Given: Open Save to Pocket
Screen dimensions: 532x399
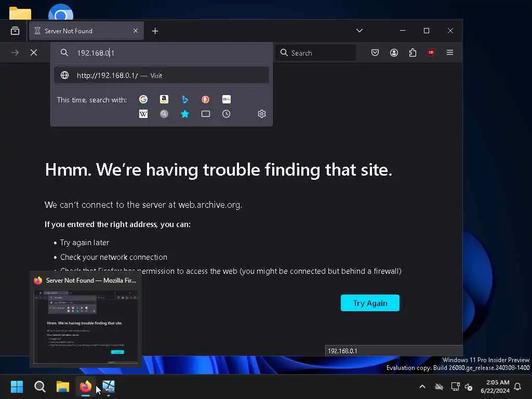Looking at the screenshot, I should pyautogui.click(x=375, y=52).
